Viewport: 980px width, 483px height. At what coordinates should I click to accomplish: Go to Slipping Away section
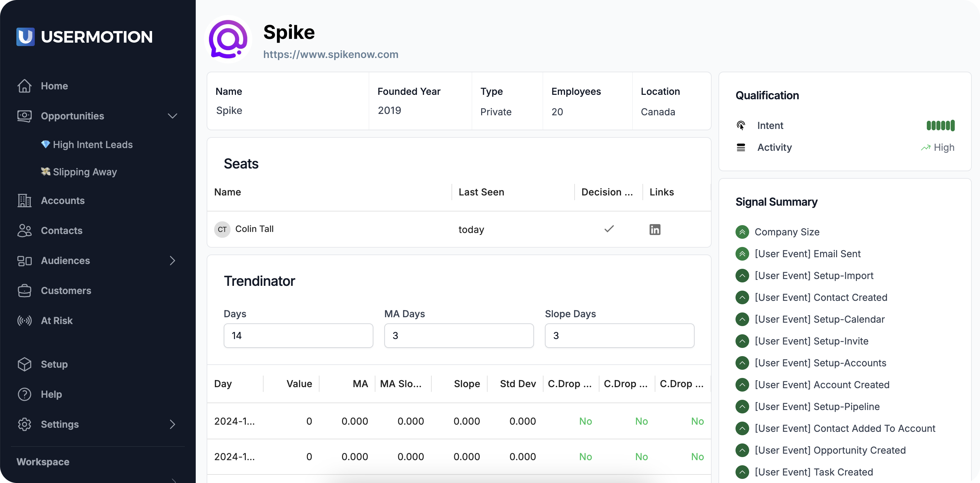coord(85,172)
